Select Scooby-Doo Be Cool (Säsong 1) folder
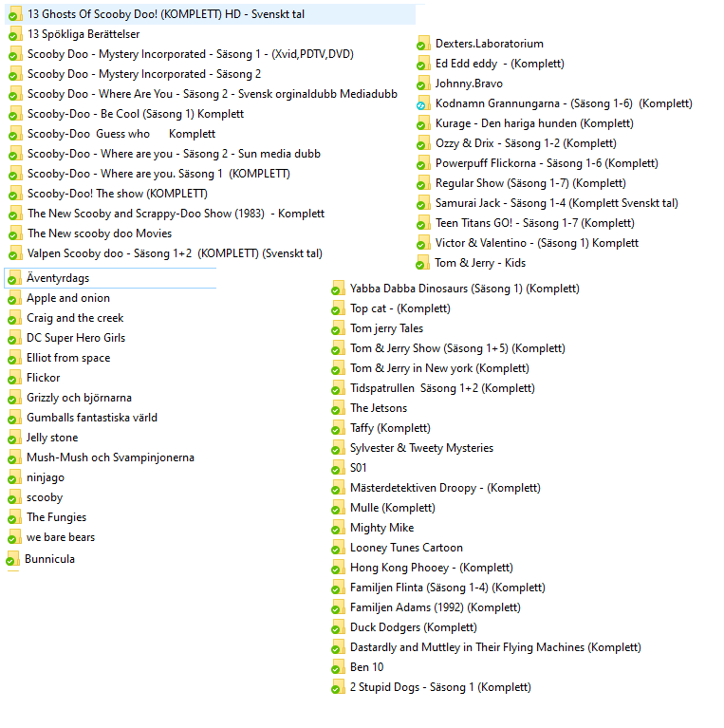Viewport: 724px width, 728px height. click(136, 114)
